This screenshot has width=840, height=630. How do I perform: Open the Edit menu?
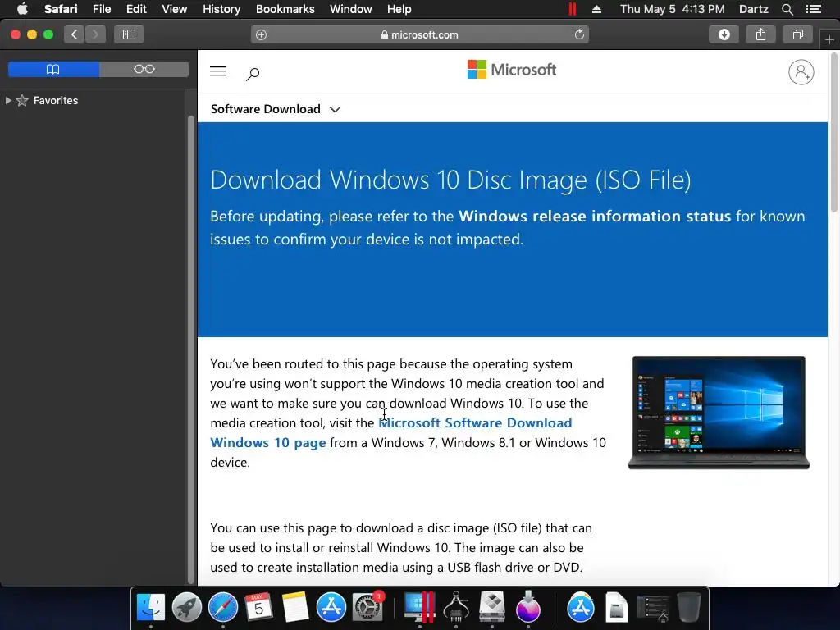pos(136,9)
